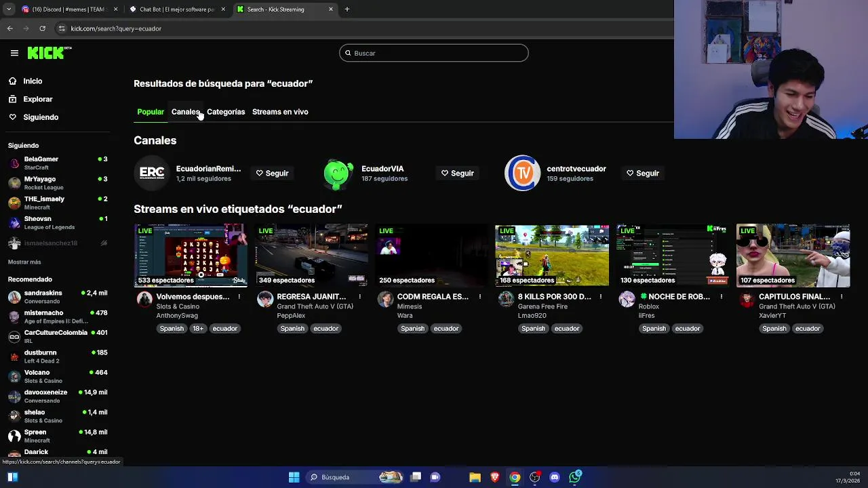Switch to the Chat Bot browser tab
This screenshot has height=488, width=868.
[x=177, y=9]
